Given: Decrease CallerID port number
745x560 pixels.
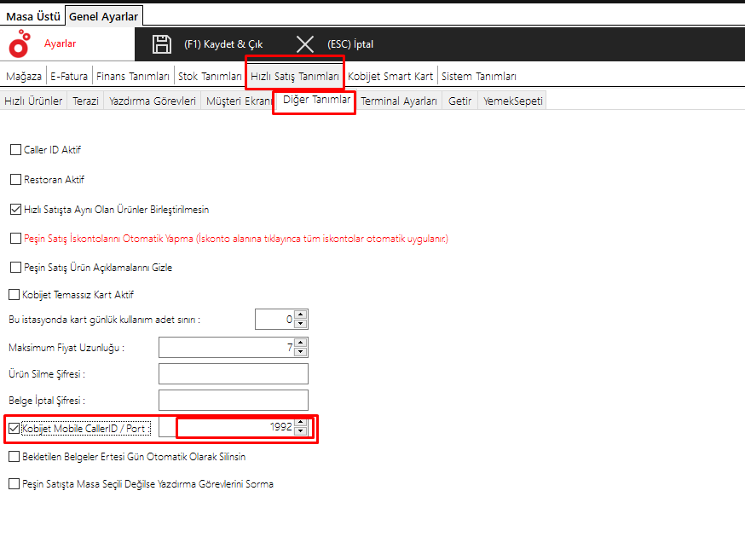Looking at the screenshot, I should (x=300, y=431).
